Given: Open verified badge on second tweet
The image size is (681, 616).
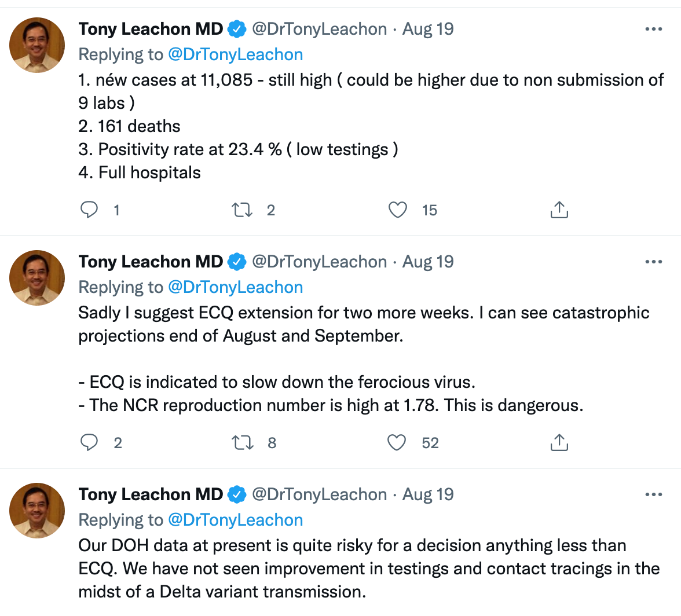Looking at the screenshot, I should pyautogui.click(x=237, y=262).
